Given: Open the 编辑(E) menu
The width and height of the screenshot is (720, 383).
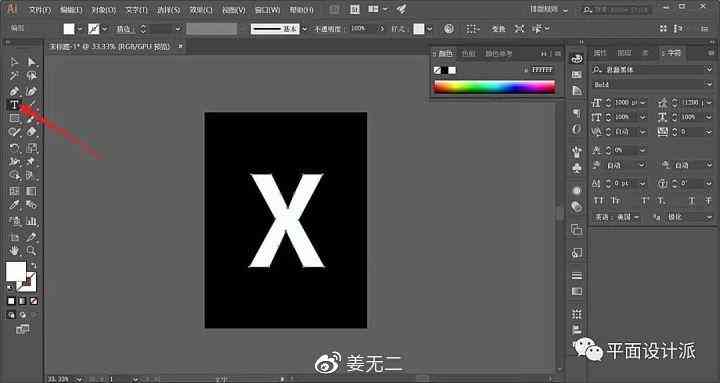Looking at the screenshot, I should [71, 10].
